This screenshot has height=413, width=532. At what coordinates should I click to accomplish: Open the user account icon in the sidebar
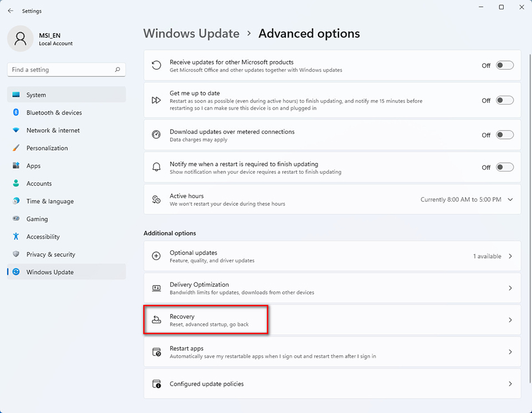tap(20, 38)
